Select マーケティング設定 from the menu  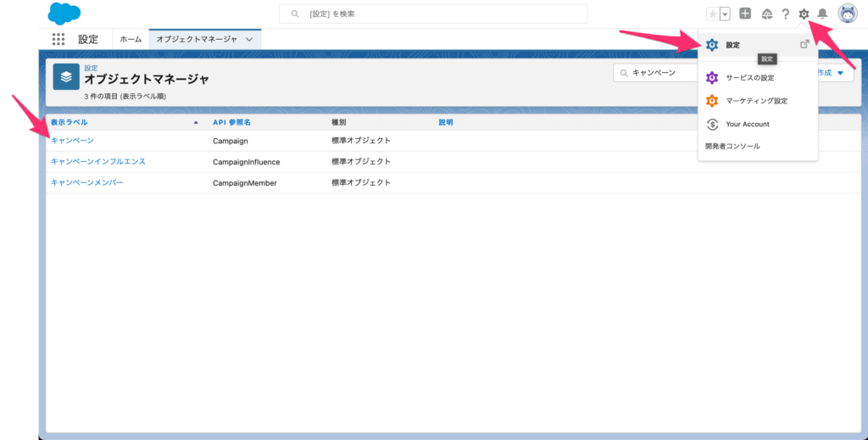[x=756, y=101]
